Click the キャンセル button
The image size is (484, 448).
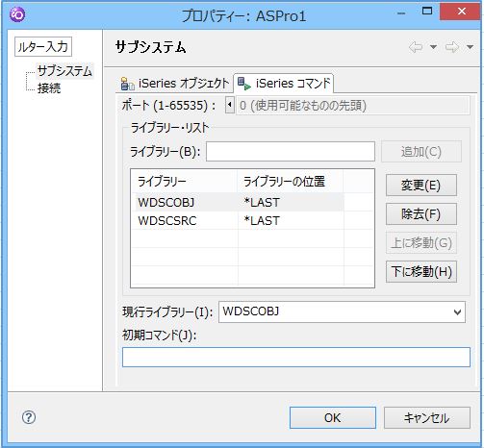[427, 417]
